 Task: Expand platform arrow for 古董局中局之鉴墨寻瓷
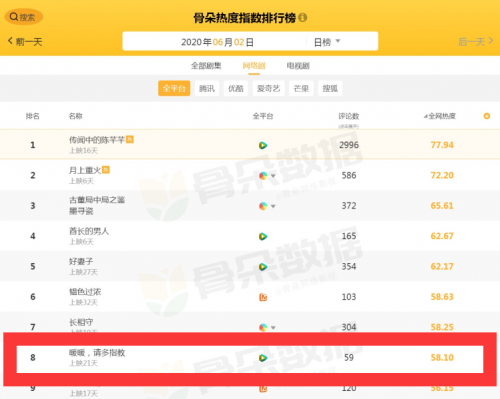pos(273,206)
